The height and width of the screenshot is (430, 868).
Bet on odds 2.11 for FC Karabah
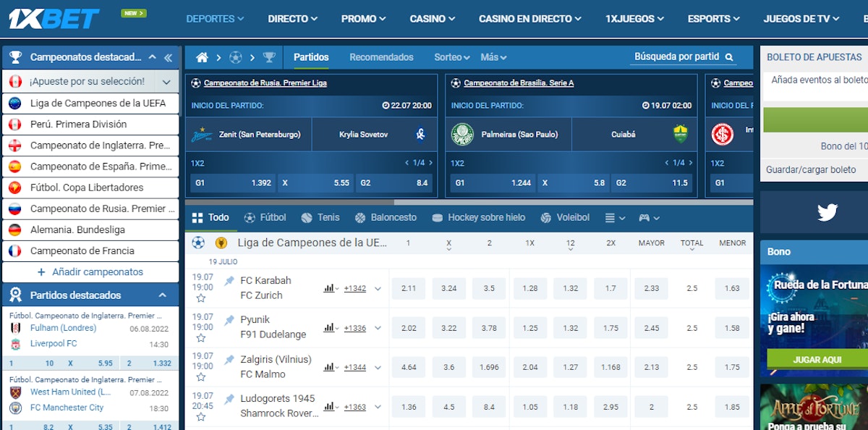409,288
